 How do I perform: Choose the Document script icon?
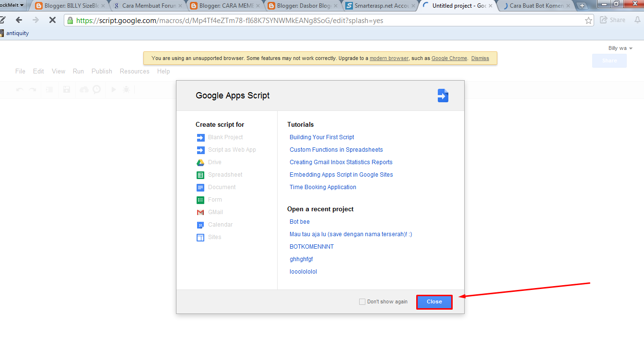200,187
